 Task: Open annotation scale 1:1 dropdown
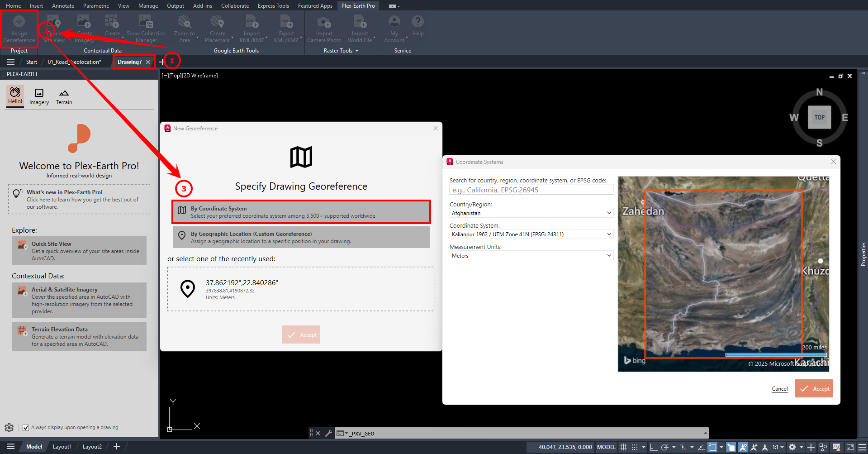click(x=778, y=447)
